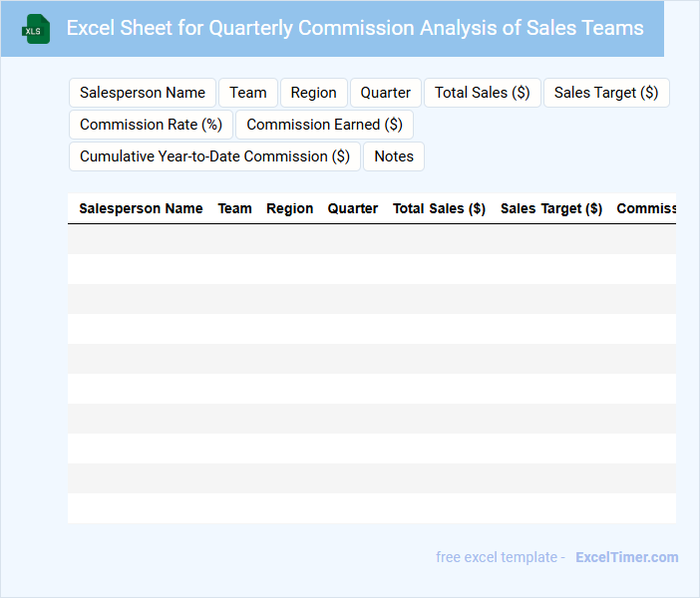
Task: Click the Total Sales ($) column header
Action: 439,209
